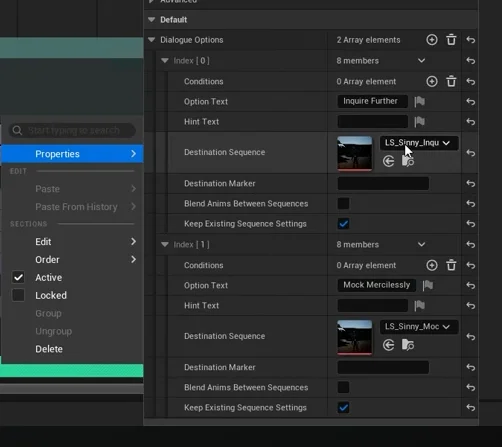Open localization flag for Index [1] Hint Text
502x447 pixels.
point(419,305)
